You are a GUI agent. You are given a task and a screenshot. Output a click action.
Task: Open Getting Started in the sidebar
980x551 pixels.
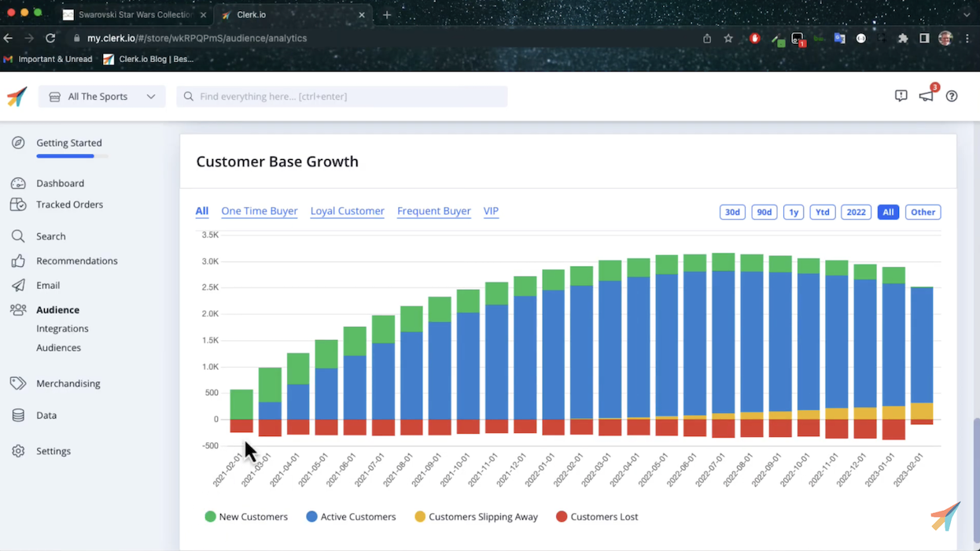(x=68, y=142)
